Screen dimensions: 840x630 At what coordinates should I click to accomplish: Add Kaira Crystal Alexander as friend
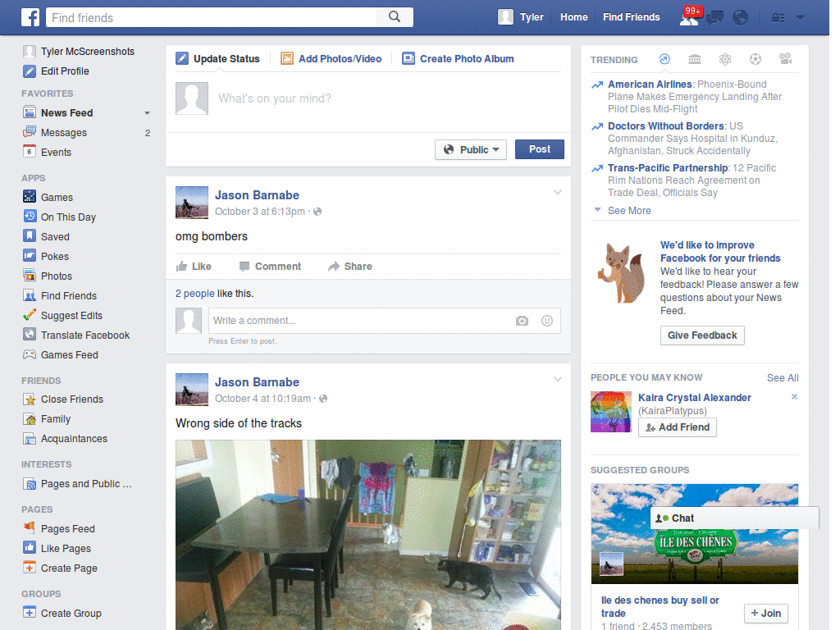(x=677, y=427)
